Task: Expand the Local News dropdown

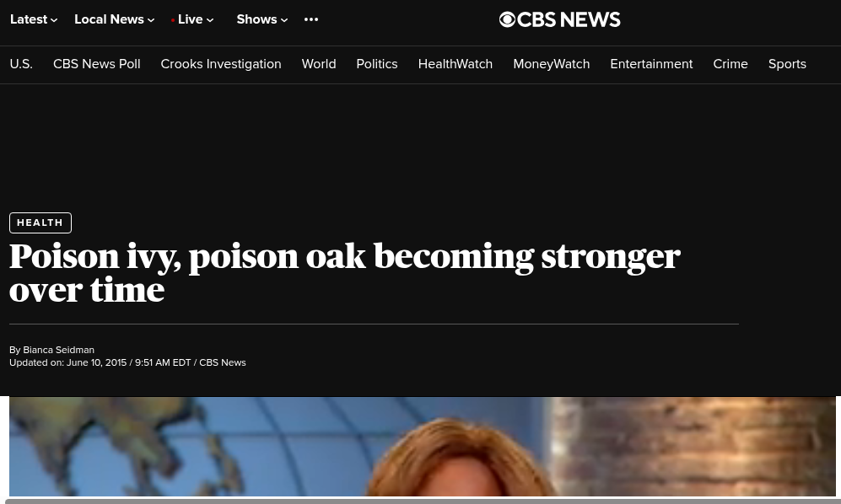Action: pos(114,19)
